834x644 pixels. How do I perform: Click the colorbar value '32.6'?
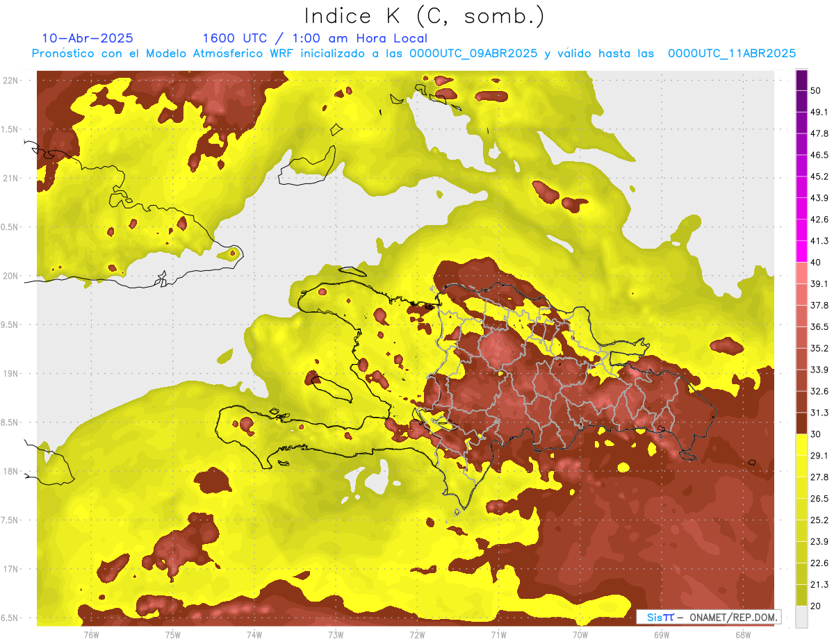[x=819, y=391]
